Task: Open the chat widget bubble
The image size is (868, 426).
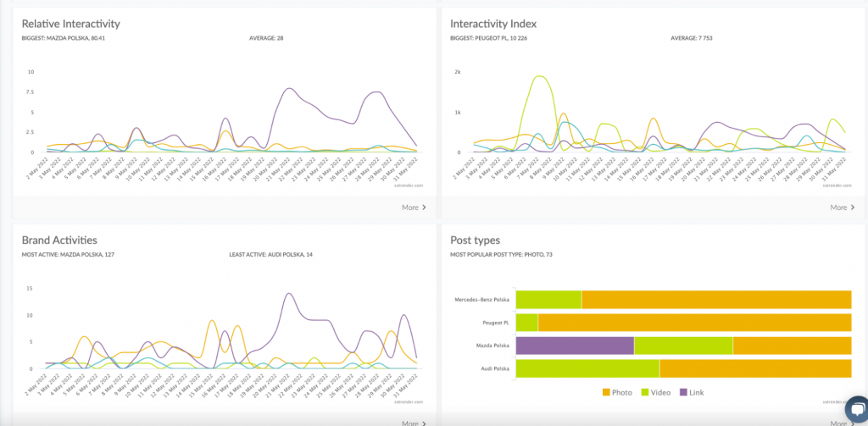Action: 857,410
